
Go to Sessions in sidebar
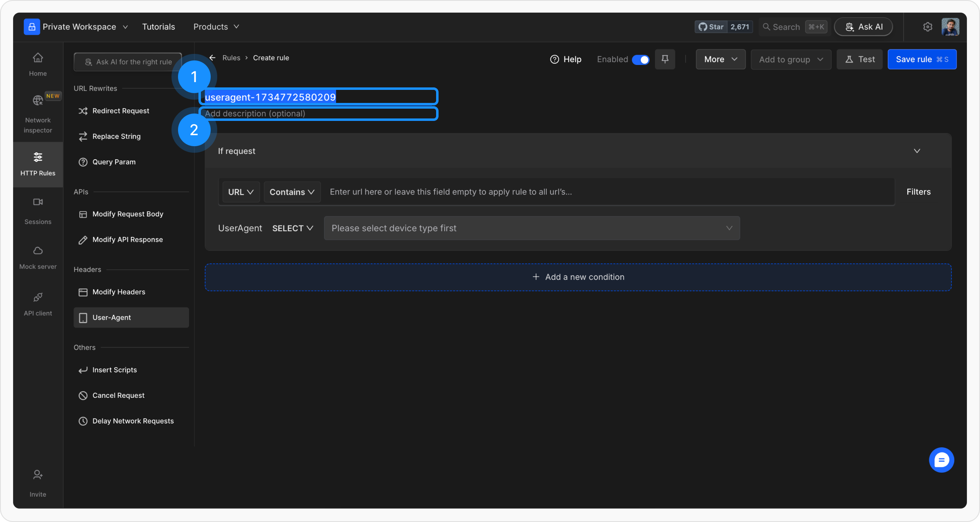[x=38, y=211]
